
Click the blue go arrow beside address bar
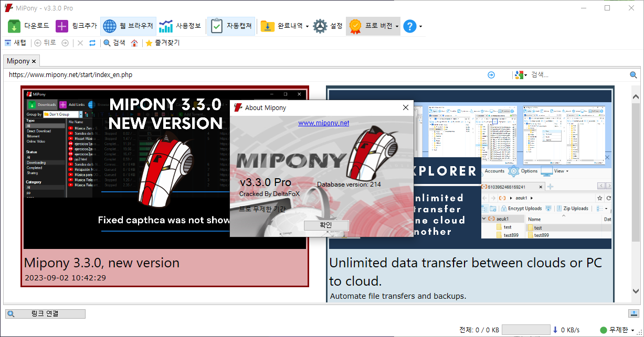(491, 75)
